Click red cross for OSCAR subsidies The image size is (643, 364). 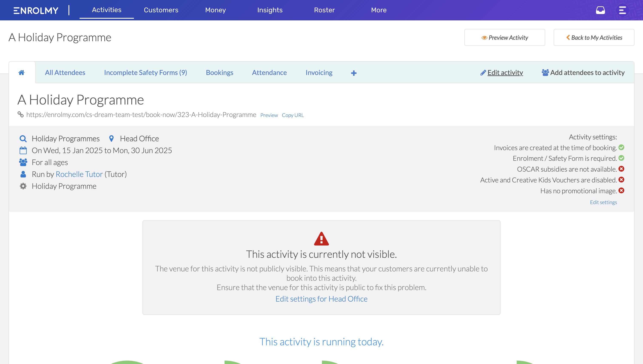[x=621, y=169]
